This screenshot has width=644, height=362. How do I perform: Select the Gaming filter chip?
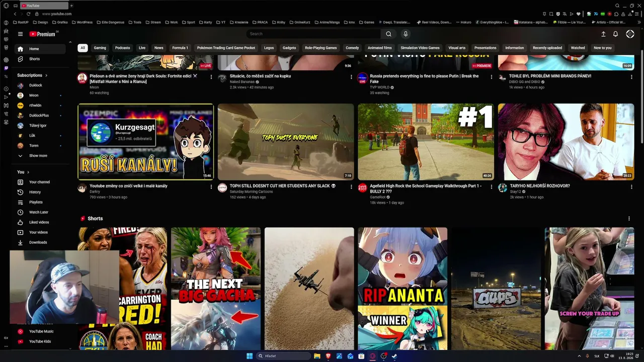coord(100,48)
